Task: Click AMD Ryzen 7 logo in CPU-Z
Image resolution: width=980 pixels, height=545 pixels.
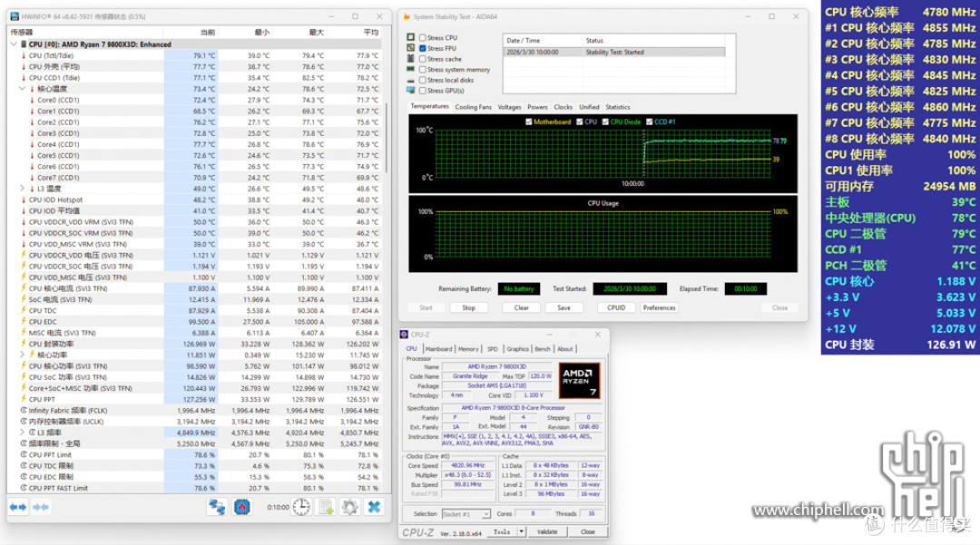Action: coord(579,380)
